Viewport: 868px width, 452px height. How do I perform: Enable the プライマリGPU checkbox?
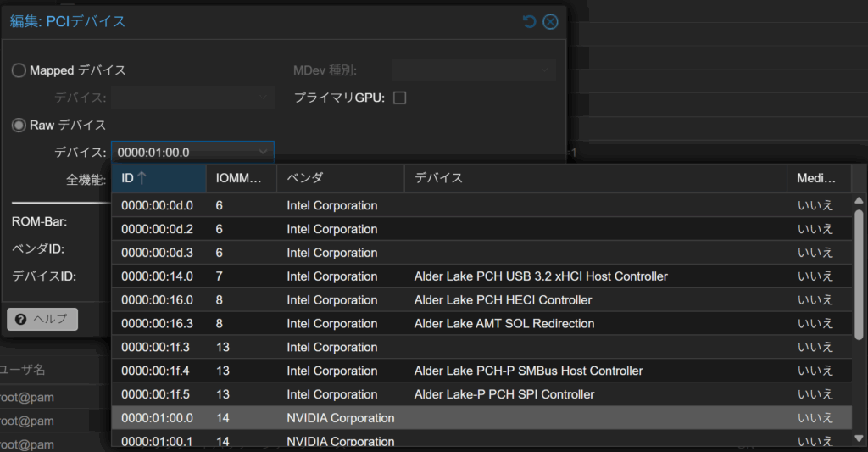pos(400,98)
